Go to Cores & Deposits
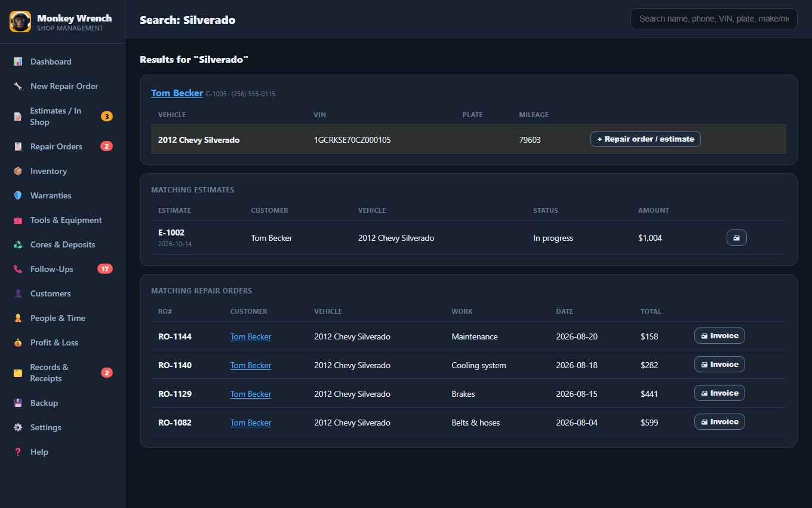This screenshot has width=812, height=508. pyautogui.click(x=62, y=244)
